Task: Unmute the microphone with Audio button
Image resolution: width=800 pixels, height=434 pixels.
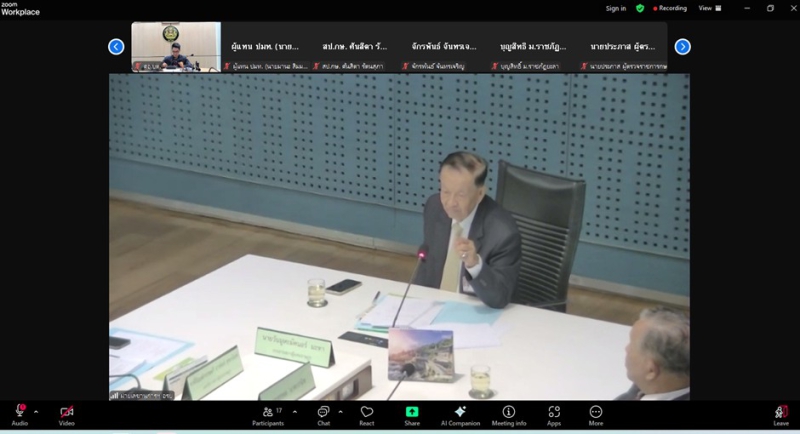Action: coord(19,413)
